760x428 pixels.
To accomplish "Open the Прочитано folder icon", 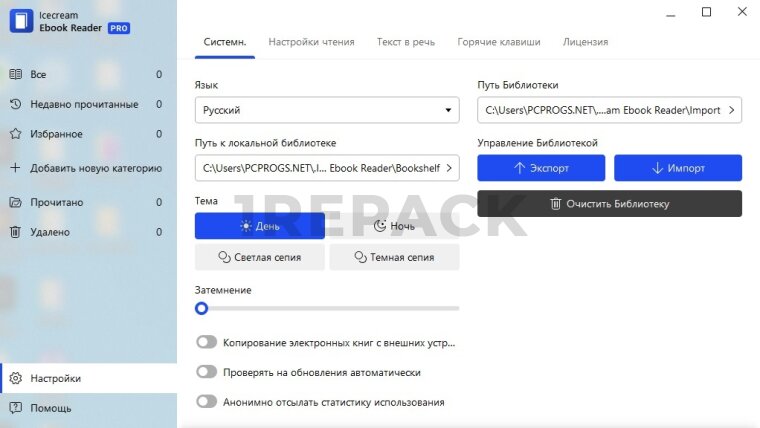I will click(15, 202).
